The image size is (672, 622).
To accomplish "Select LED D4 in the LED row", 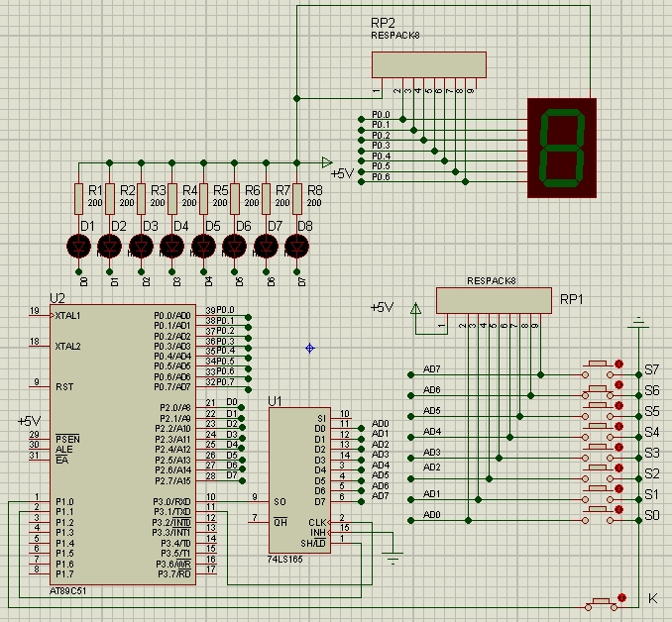I will tap(172, 247).
